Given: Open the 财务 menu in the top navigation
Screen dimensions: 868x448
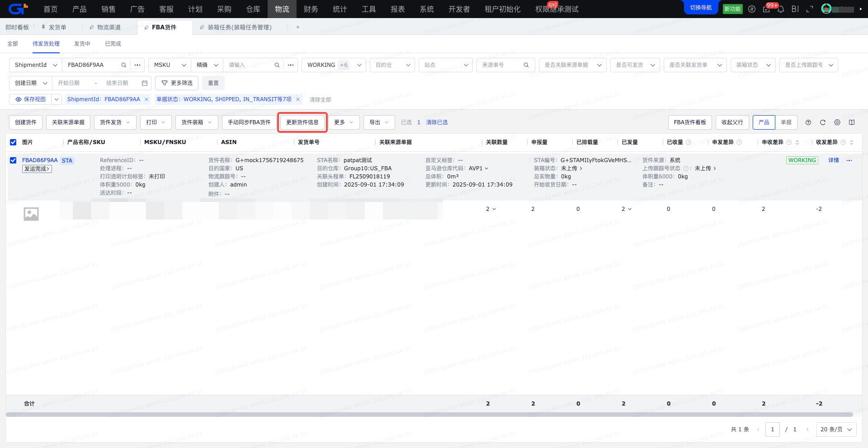Looking at the screenshot, I should click(311, 9).
